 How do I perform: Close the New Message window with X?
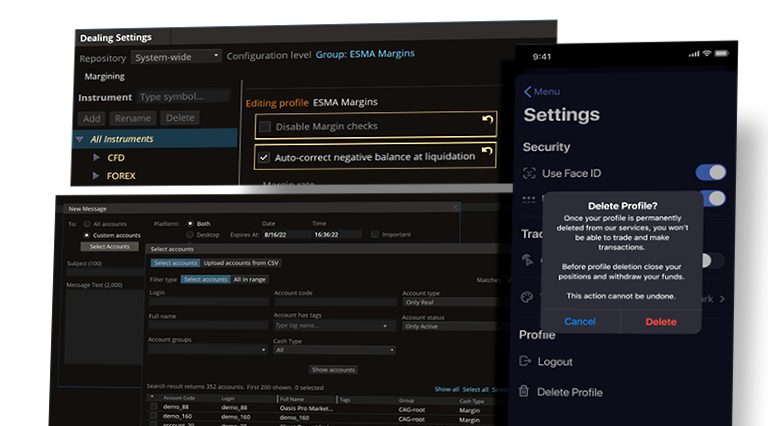tap(457, 208)
